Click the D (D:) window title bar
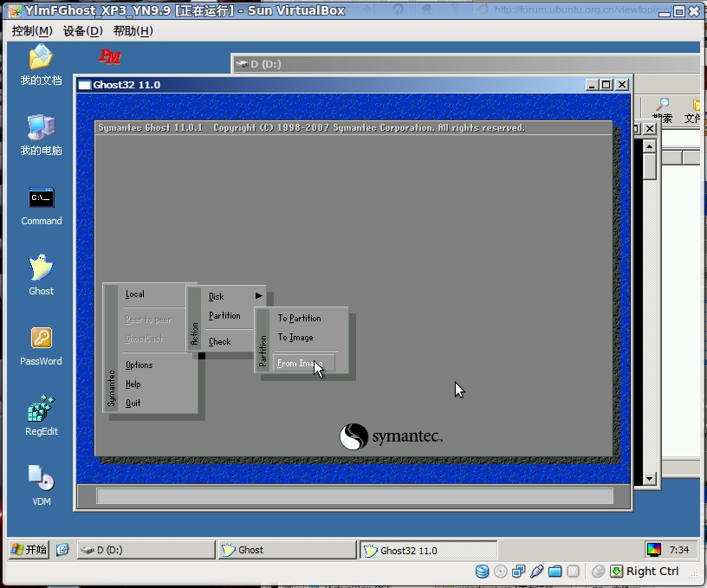Image resolution: width=707 pixels, height=588 pixels. (467, 64)
